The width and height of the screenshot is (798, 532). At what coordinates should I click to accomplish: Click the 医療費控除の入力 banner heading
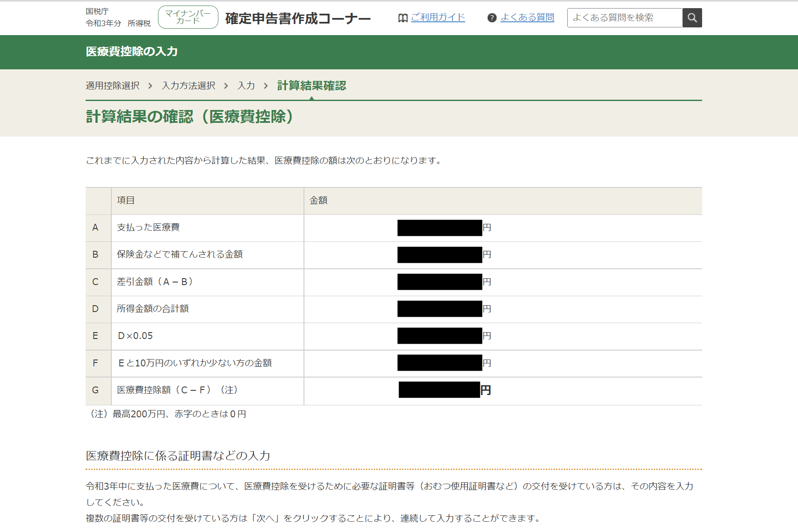132,52
